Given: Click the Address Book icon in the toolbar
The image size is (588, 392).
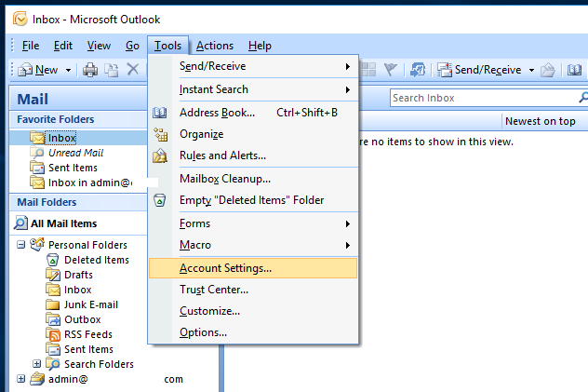Looking at the screenshot, I should click(x=574, y=70).
